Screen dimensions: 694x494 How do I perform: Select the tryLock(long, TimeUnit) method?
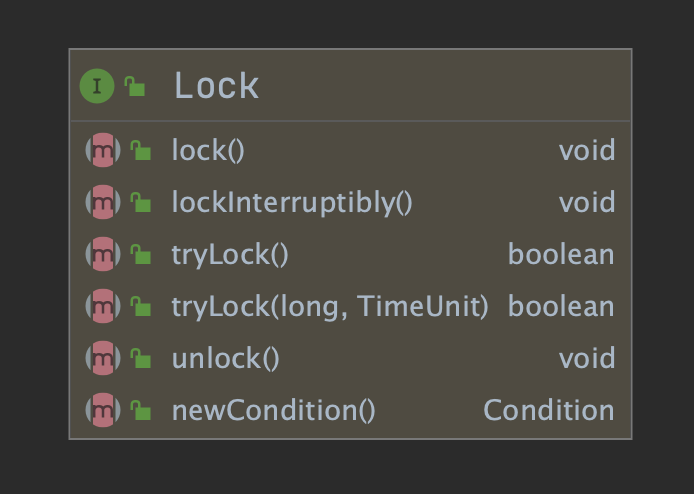point(330,306)
